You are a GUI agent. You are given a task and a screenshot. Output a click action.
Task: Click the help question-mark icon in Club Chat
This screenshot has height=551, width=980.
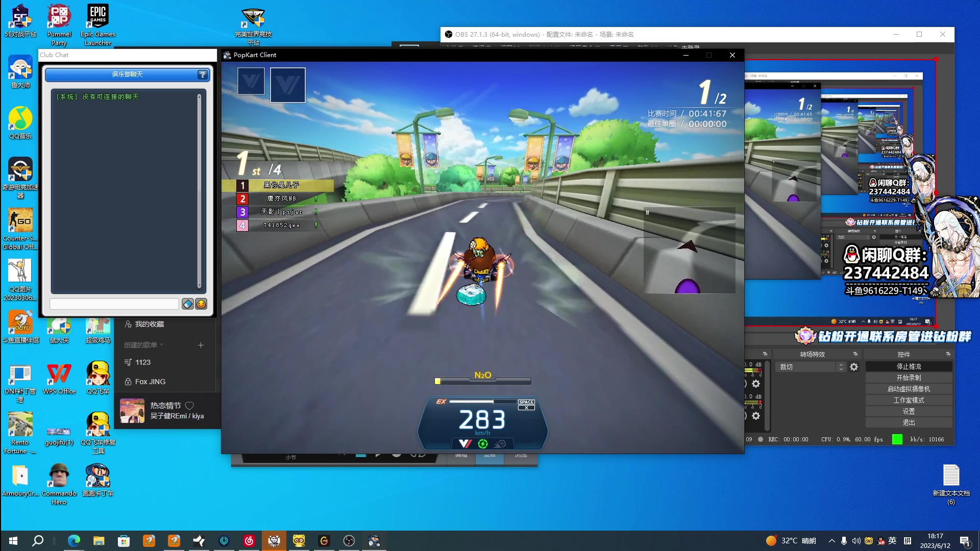203,75
